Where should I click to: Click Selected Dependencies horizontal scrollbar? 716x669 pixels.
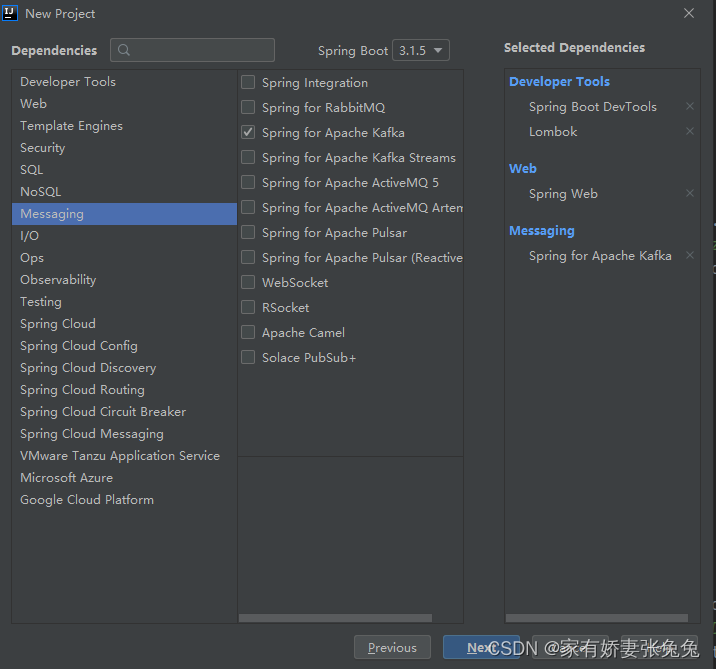597,618
